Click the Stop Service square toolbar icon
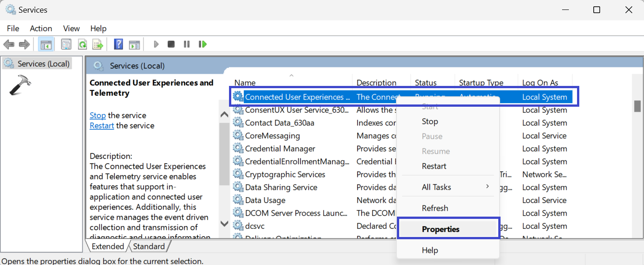 tap(171, 44)
